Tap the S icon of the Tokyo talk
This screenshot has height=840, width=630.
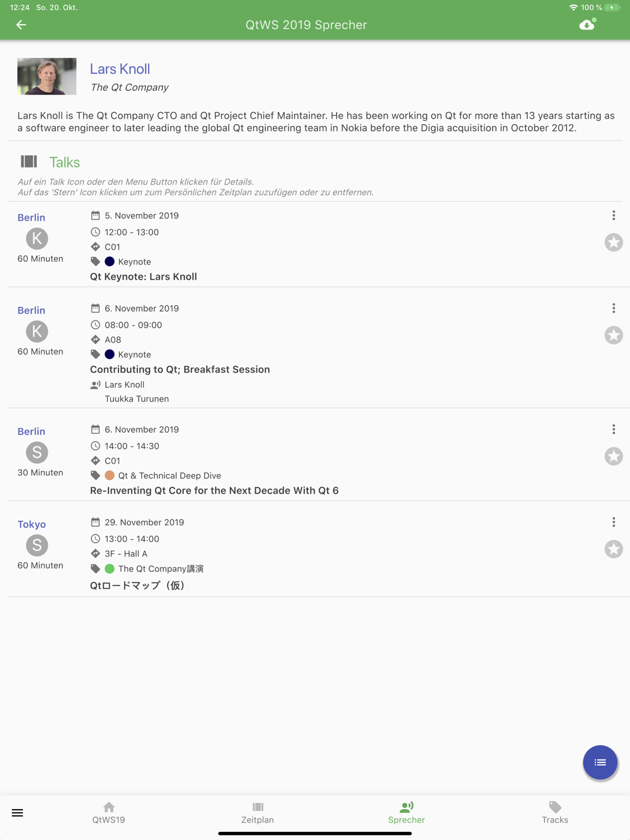click(37, 545)
